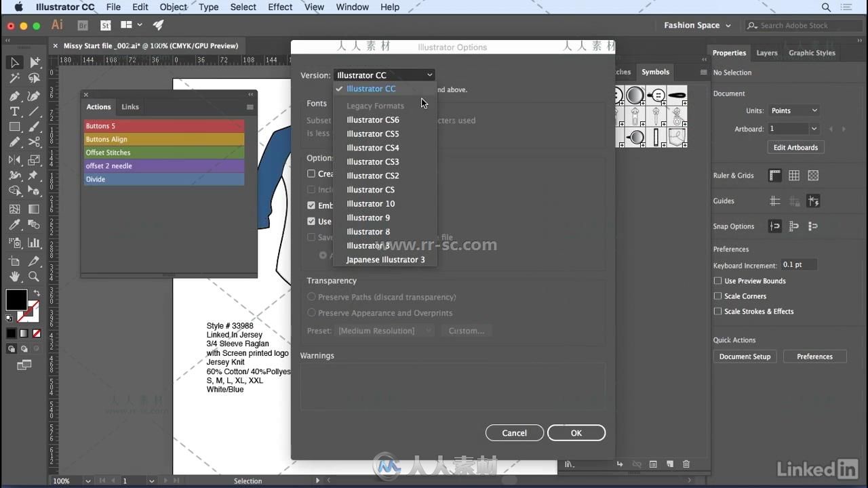Click the Preferences quick action button
The width and height of the screenshot is (868, 488).
tap(814, 357)
